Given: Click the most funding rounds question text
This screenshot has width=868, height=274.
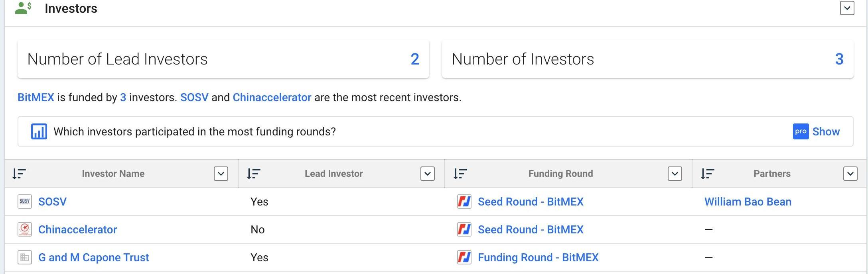Looking at the screenshot, I should pyautogui.click(x=195, y=131).
